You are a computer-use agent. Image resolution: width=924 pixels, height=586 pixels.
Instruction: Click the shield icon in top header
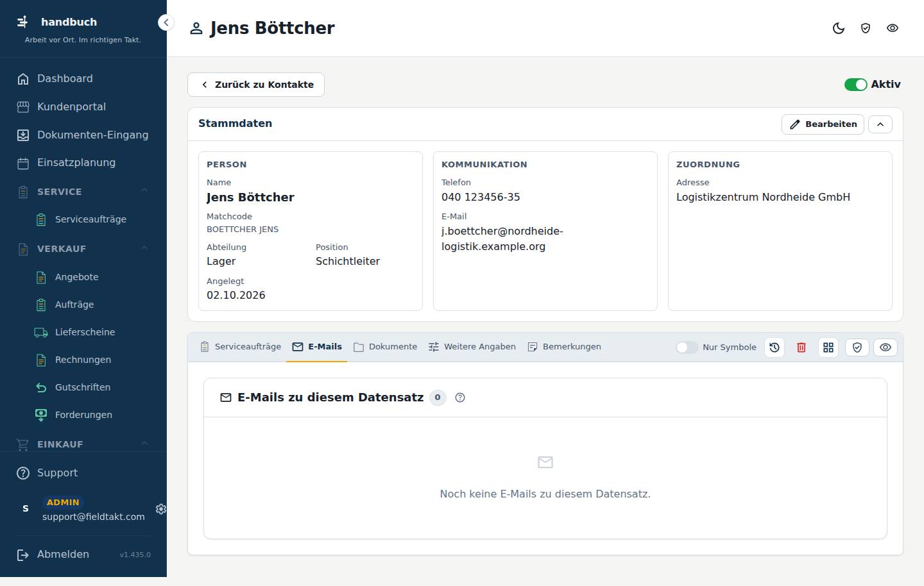pyautogui.click(x=866, y=28)
